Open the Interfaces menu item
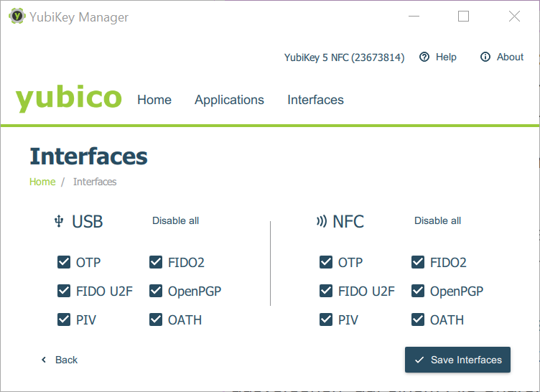 (x=315, y=100)
